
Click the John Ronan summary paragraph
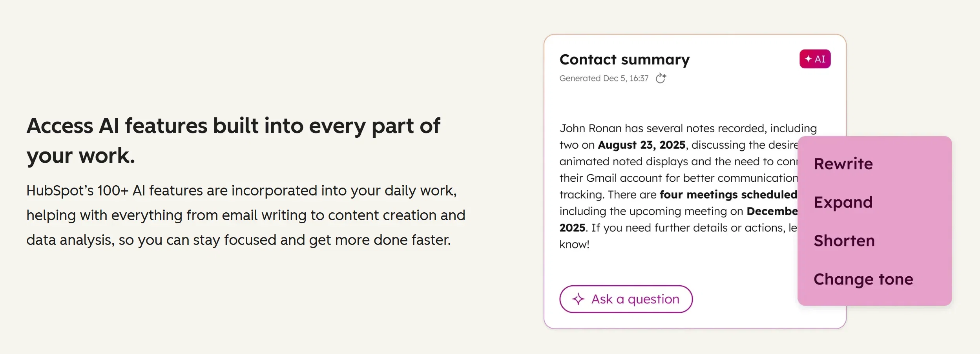(679, 186)
